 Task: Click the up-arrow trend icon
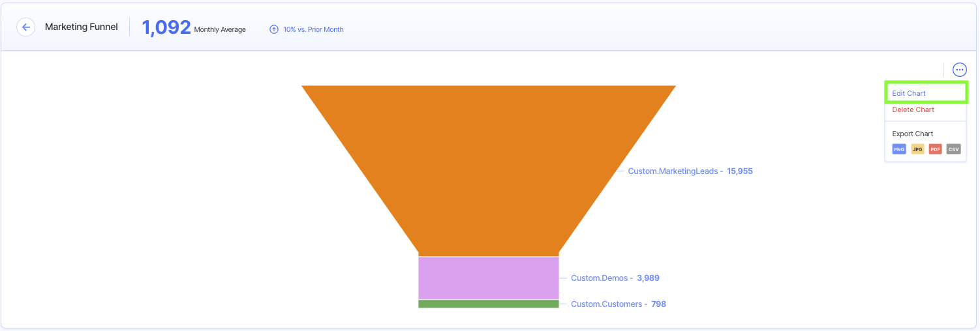274,29
